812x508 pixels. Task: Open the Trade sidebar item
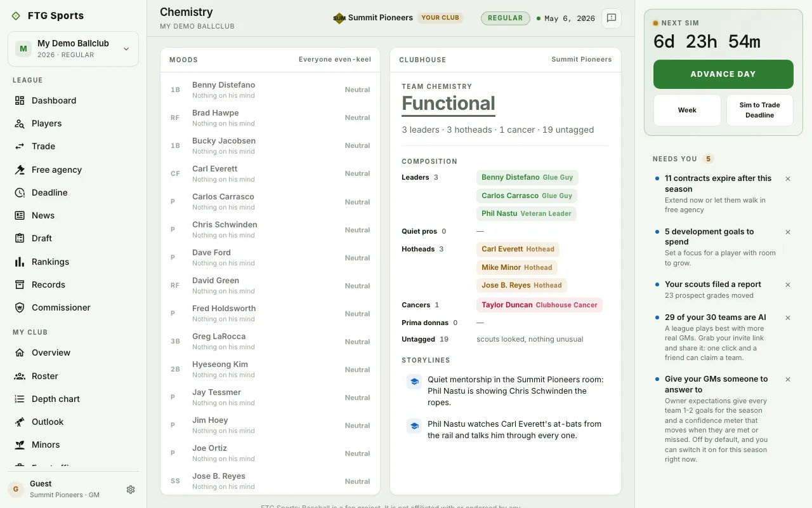[x=73, y=146]
